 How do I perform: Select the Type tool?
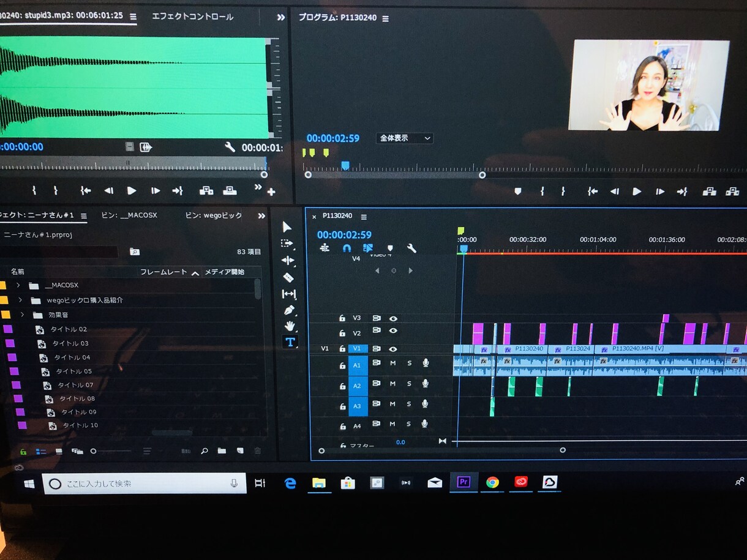pos(290,342)
